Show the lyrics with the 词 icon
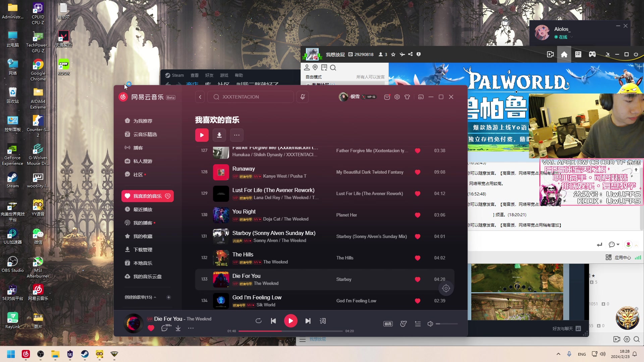 pyautogui.click(x=323, y=321)
